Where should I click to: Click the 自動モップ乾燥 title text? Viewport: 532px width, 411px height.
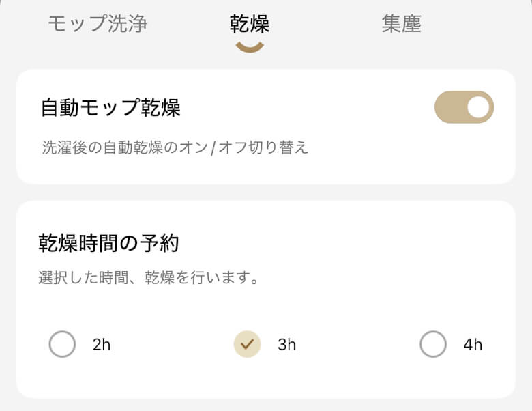(110, 108)
